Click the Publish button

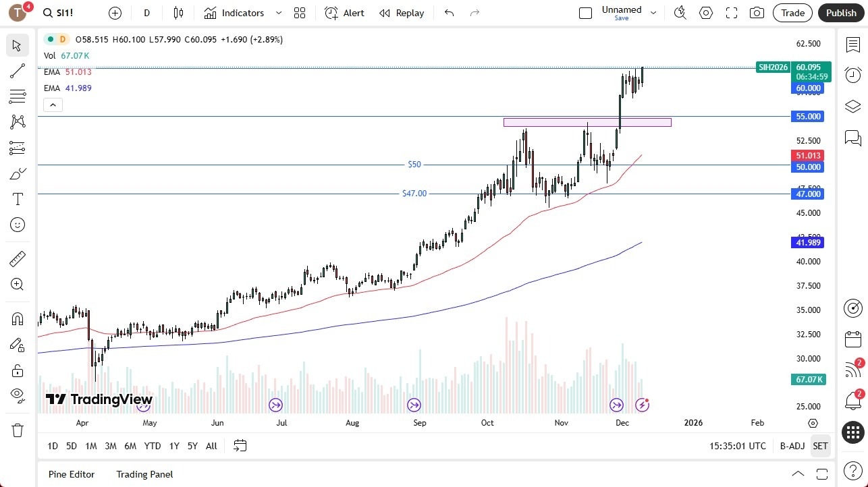[x=841, y=13]
